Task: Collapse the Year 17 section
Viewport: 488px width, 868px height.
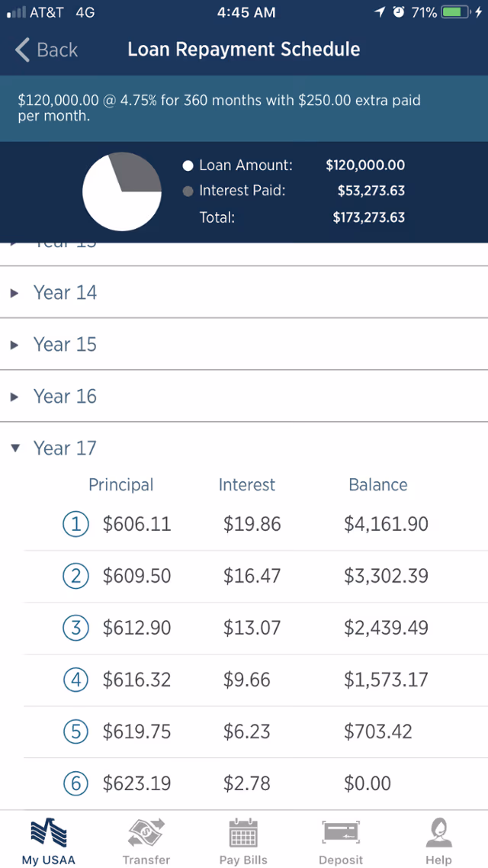Action: 244,448
